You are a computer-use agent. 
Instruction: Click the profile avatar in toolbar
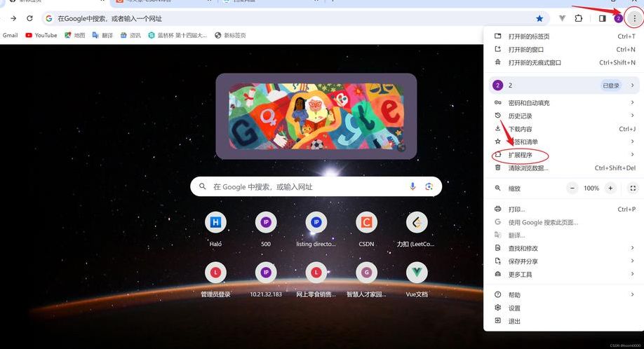coord(618,18)
